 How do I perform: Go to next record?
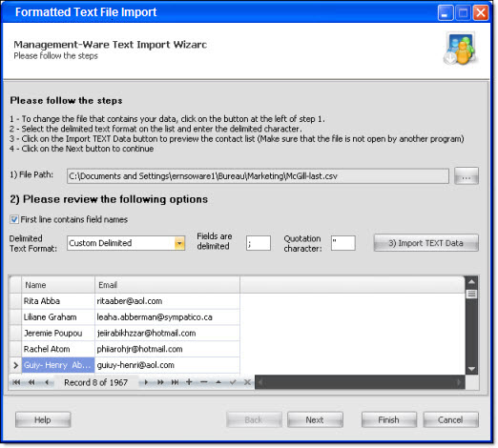[146, 382]
